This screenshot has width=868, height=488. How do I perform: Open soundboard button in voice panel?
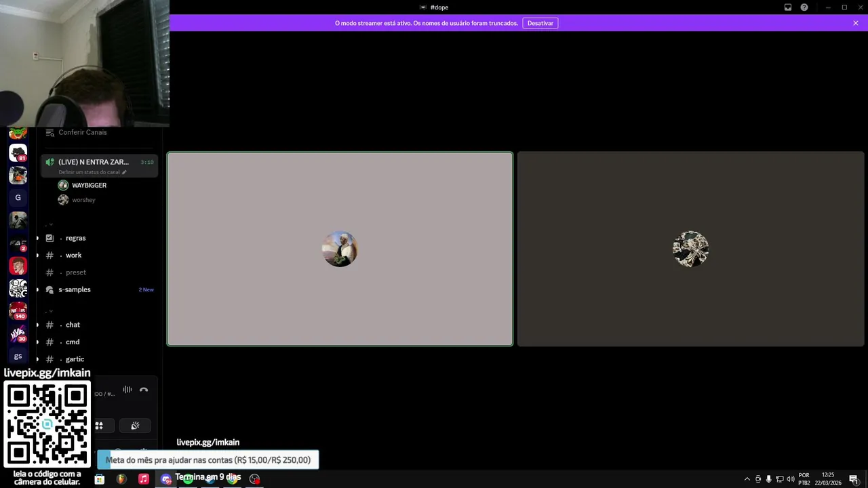pos(135,426)
